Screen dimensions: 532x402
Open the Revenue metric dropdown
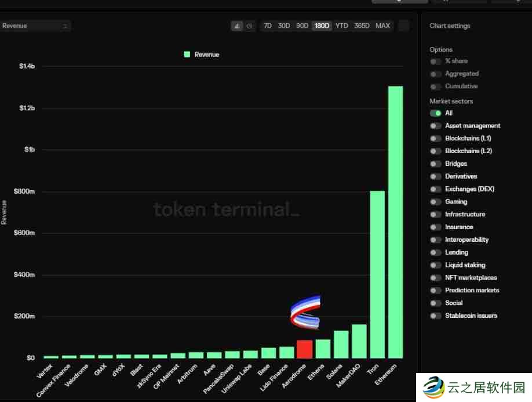coord(35,26)
